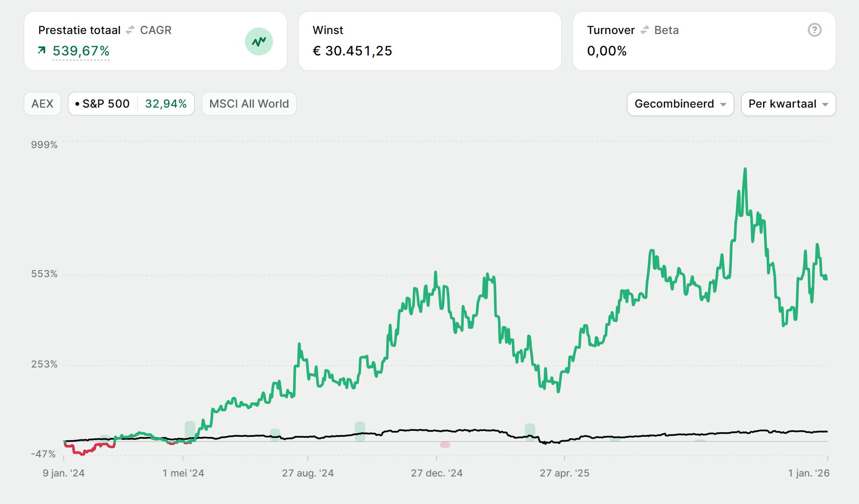Click the 27 dec. '24 timeline marker

436,473
